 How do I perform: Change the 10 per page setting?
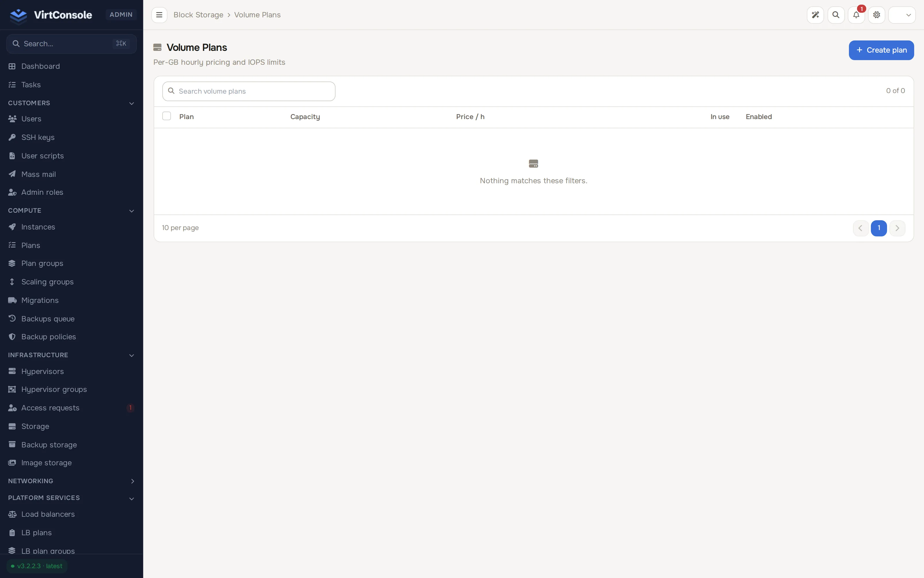[x=180, y=228]
